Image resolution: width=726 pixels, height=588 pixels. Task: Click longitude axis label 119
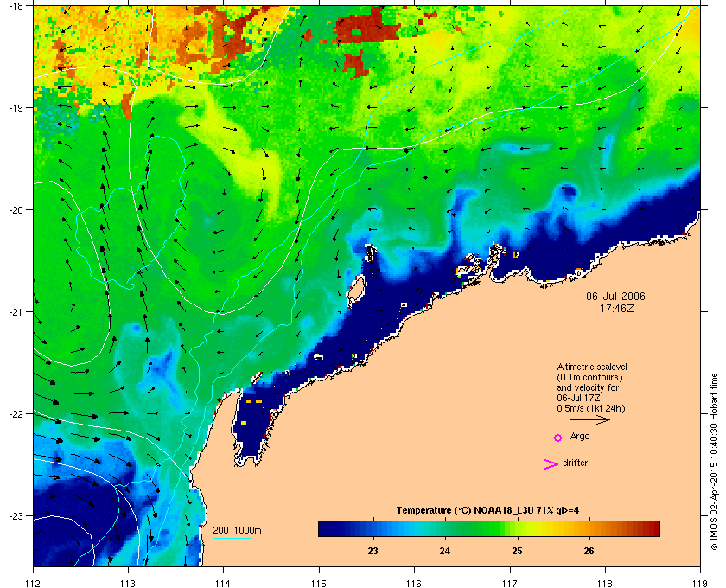[700, 584]
